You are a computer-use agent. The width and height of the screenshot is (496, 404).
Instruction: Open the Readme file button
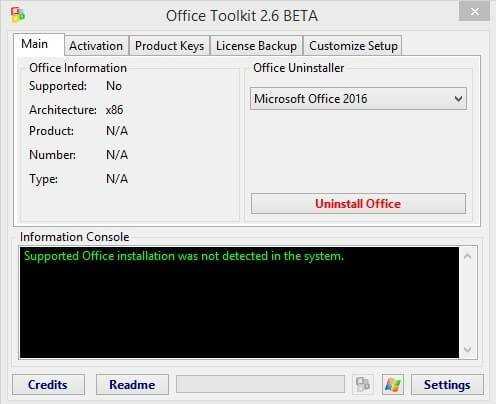[x=132, y=385]
